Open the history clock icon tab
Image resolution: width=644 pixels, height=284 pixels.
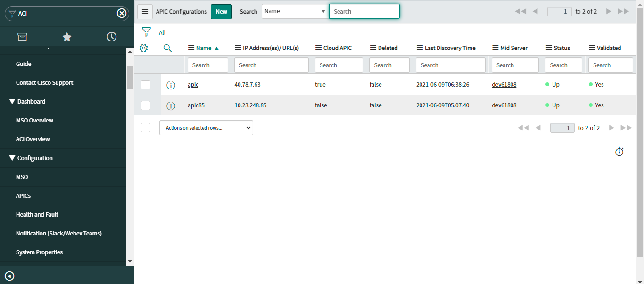(x=112, y=37)
